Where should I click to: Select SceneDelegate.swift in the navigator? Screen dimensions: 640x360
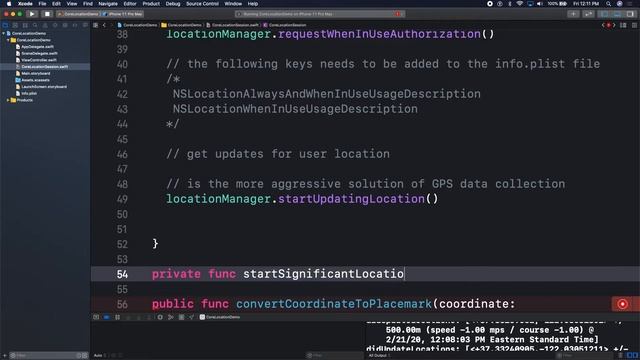point(39,53)
